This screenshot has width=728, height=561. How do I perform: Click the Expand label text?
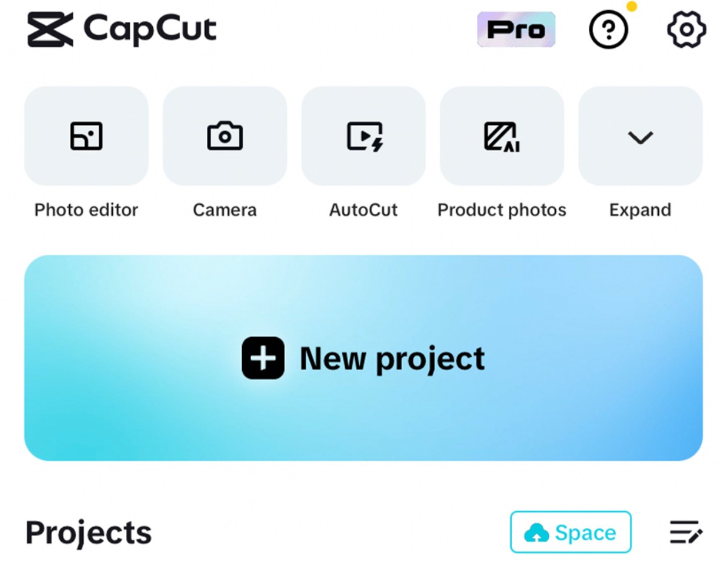[x=641, y=210]
